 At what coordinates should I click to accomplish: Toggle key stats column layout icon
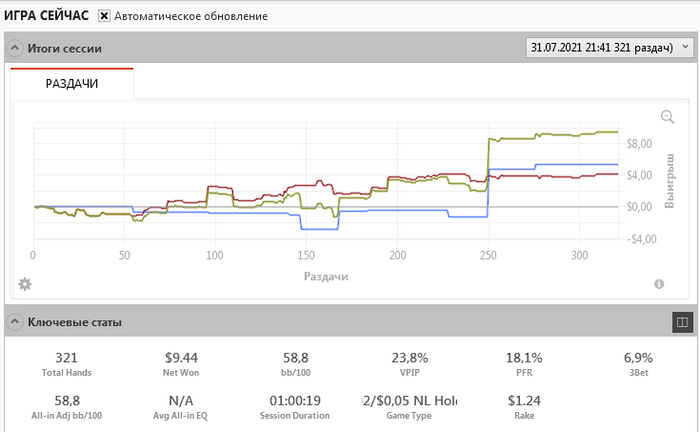681,322
